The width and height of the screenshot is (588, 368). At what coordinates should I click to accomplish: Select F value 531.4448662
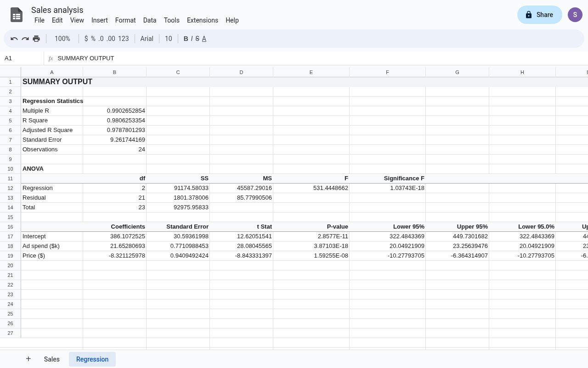(x=311, y=188)
